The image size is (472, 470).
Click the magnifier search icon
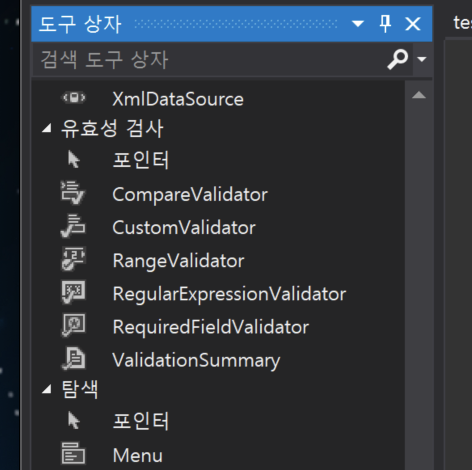398,60
